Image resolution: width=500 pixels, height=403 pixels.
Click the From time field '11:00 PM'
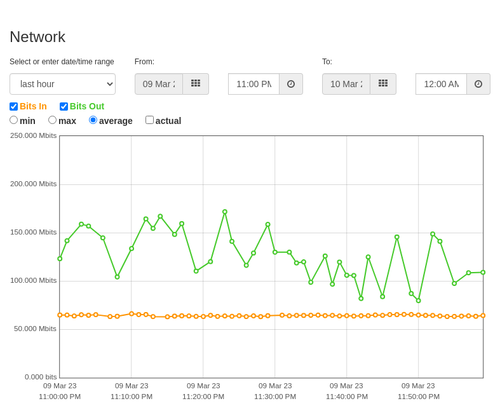coord(254,84)
